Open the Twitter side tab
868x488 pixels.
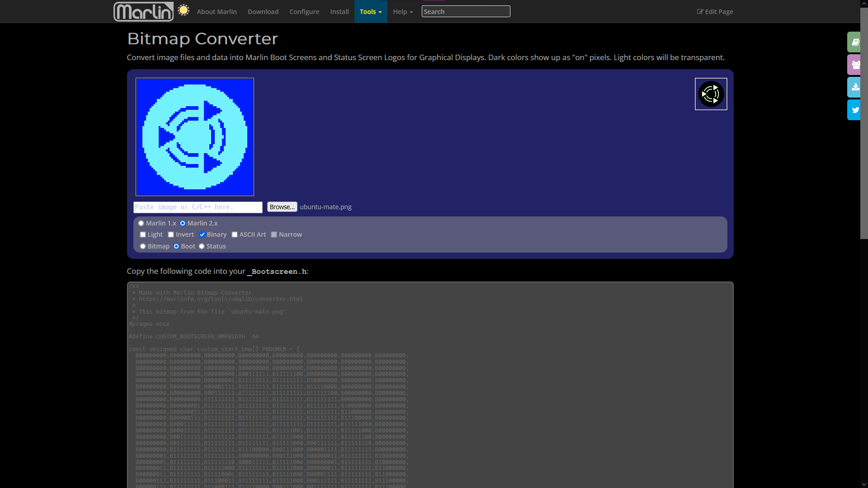854,110
